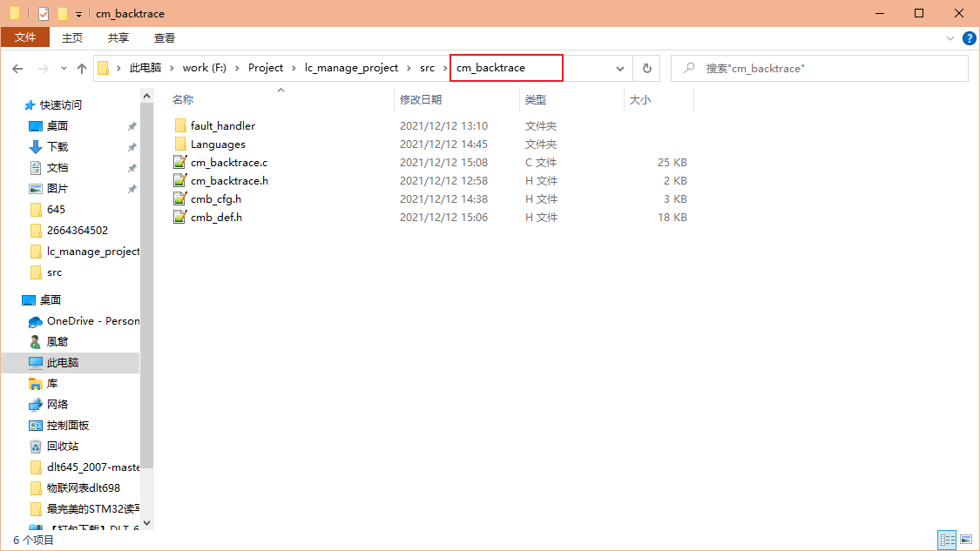Screen dimensions: 980x551
Task: Open the 文件 menu
Action: 25,37
